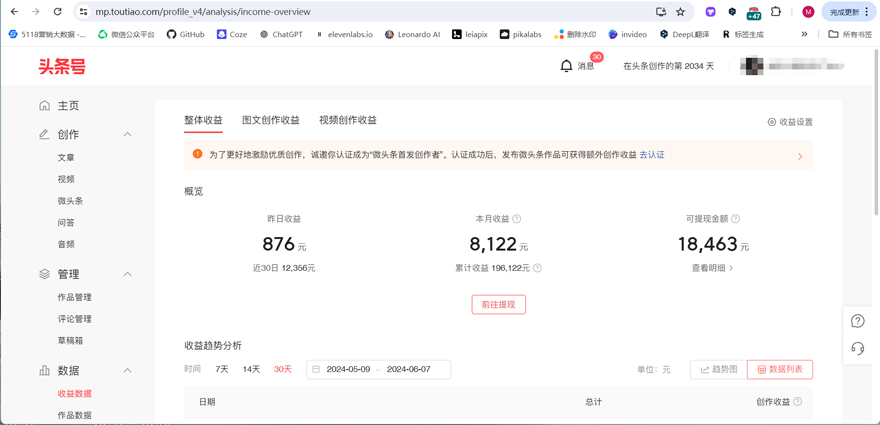Click the 去认证 link

point(652,155)
